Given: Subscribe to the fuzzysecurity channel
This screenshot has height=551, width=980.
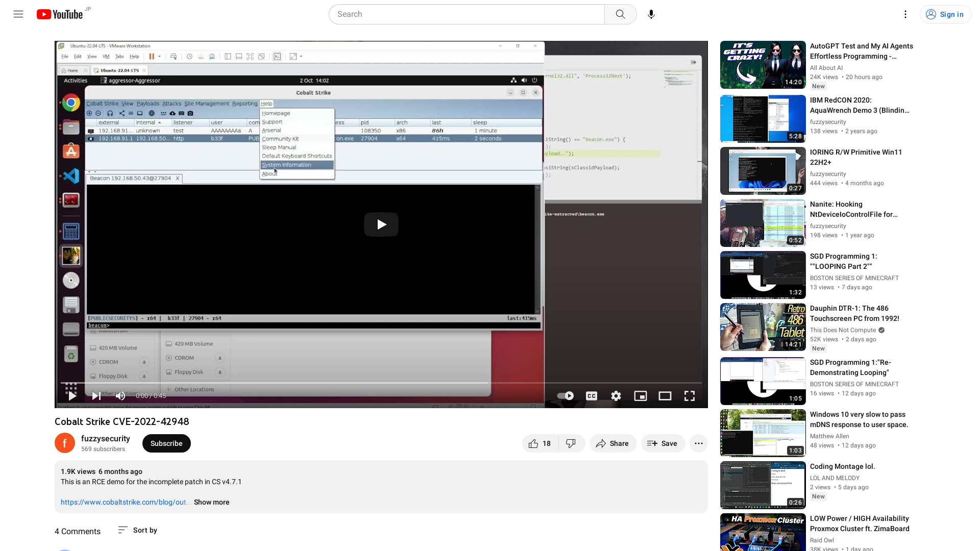Looking at the screenshot, I should [x=166, y=443].
